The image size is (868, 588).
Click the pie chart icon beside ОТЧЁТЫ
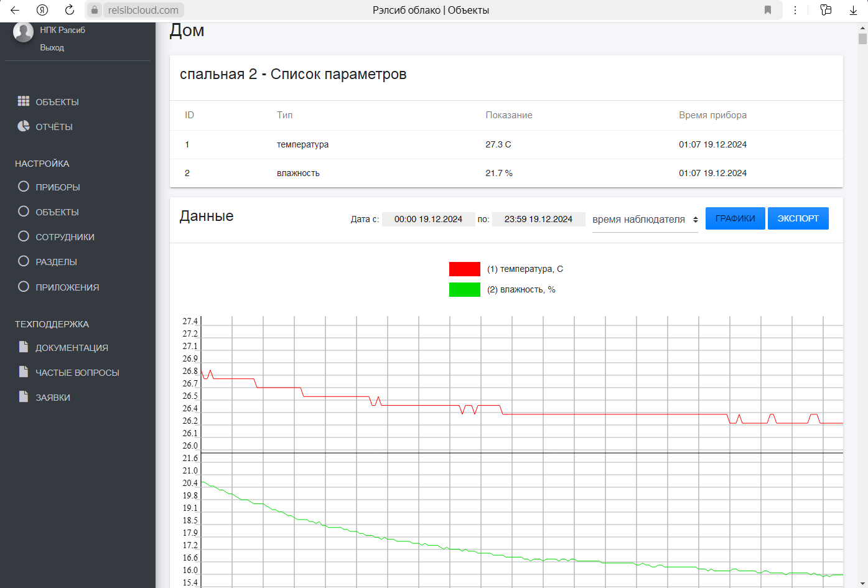[x=24, y=126]
